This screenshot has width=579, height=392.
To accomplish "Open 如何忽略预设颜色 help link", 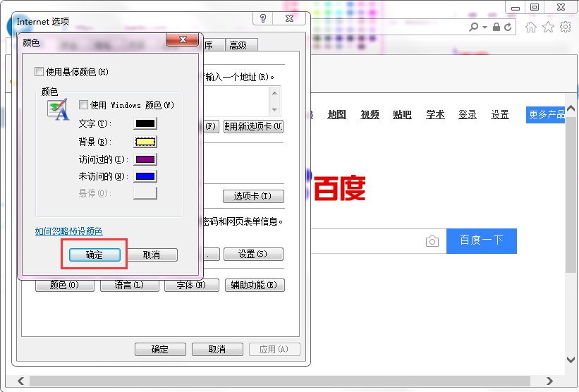I will coord(68,231).
